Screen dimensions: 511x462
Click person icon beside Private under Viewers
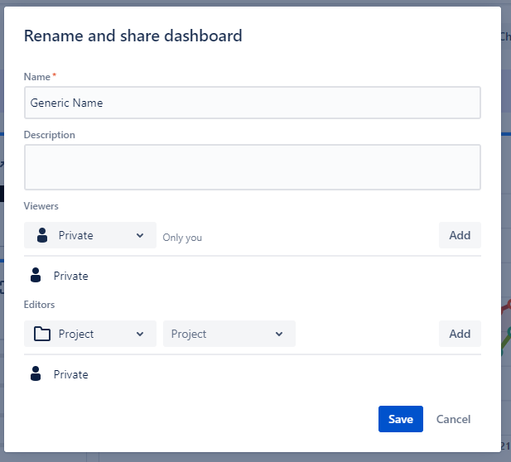[x=36, y=275]
